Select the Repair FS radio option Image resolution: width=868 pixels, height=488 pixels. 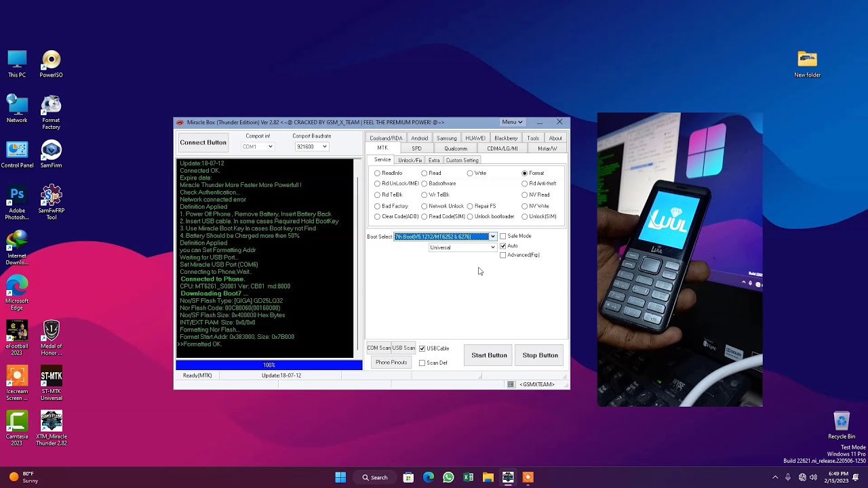point(481,206)
